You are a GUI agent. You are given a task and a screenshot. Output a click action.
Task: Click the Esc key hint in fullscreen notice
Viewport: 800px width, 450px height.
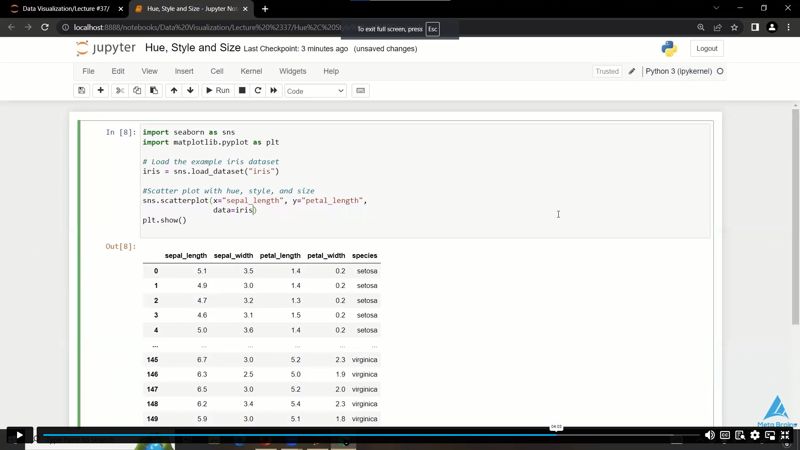click(433, 29)
